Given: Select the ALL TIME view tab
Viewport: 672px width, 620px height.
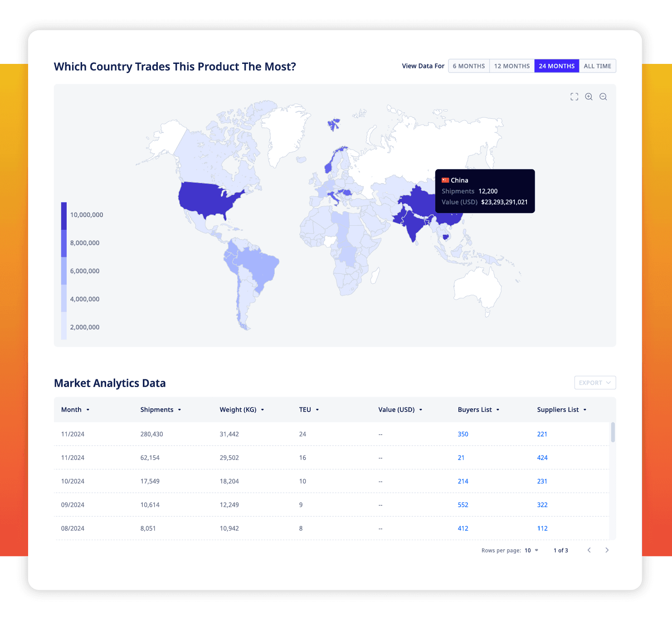Looking at the screenshot, I should (x=598, y=66).
